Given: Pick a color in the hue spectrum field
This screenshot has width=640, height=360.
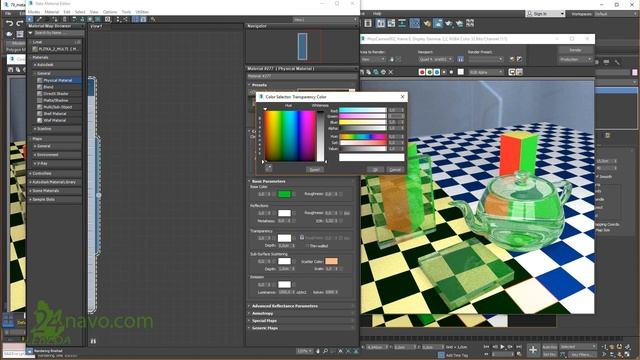Looking at the screenshot, I should (x=290, y=136).
